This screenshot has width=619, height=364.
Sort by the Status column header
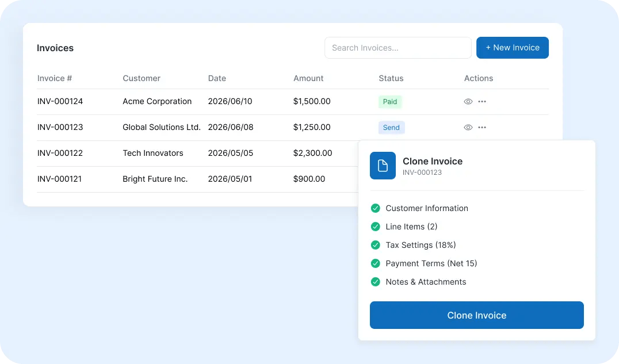coord(391,78)
